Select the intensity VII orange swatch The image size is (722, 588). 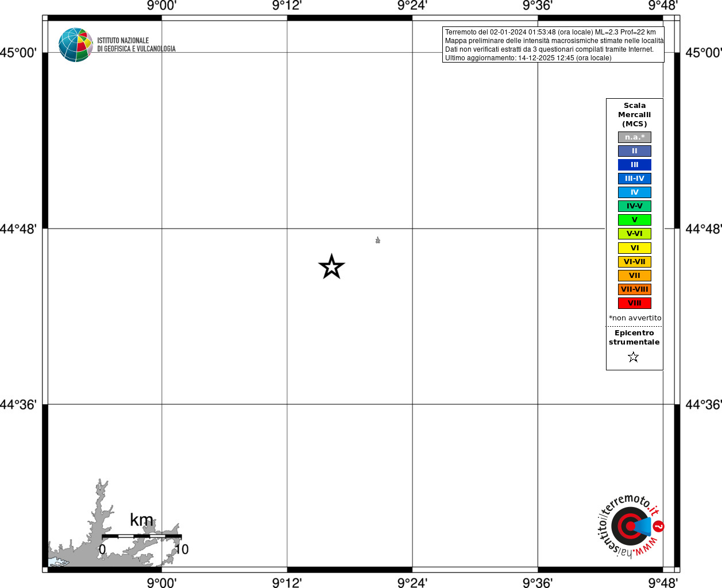[635, 276]
